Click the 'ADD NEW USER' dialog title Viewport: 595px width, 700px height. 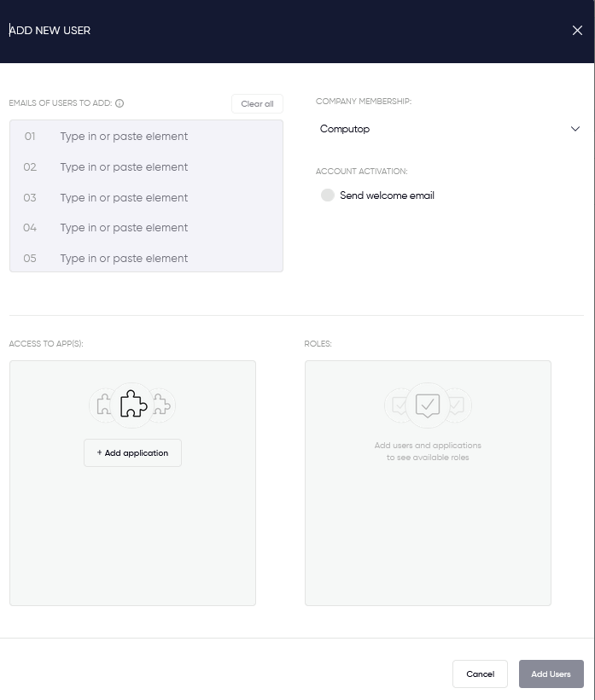[x=50, y=31]
